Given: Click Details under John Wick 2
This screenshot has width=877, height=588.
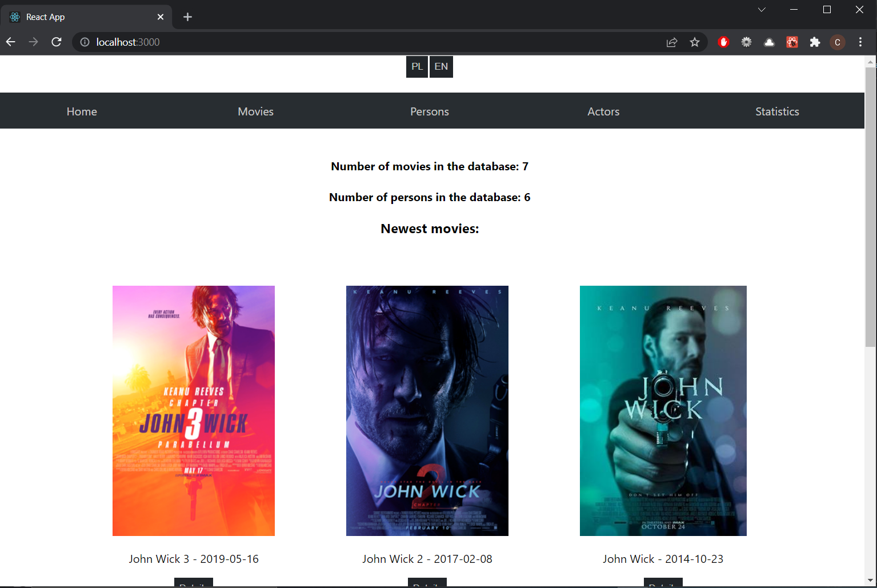Looking at the screenshot, I should [x=427, y=583].
